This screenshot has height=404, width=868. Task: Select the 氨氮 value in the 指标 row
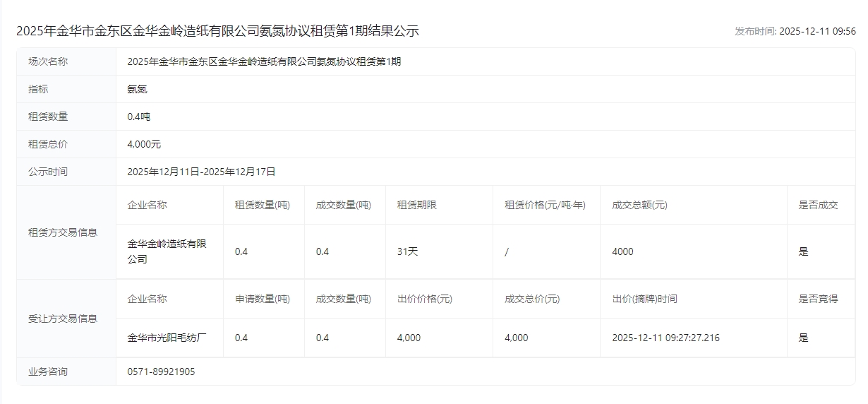tap(137, 89)
